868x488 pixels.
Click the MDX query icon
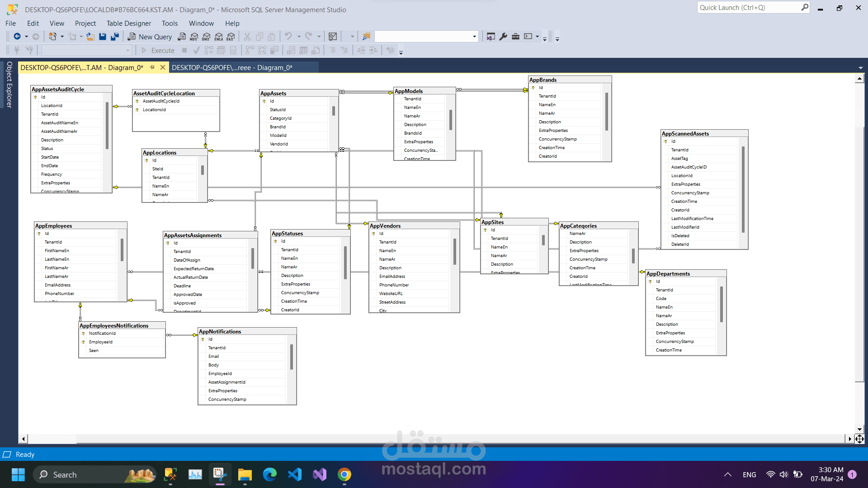click(194, 37)
